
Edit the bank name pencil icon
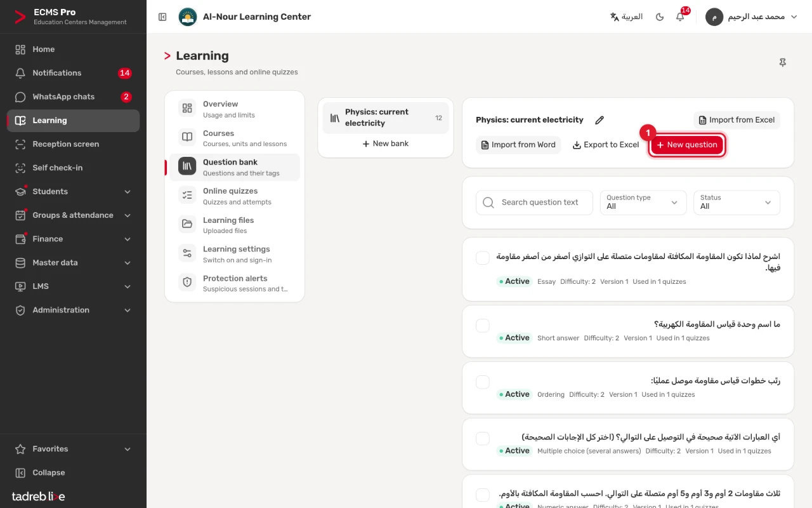click(599, 120)
